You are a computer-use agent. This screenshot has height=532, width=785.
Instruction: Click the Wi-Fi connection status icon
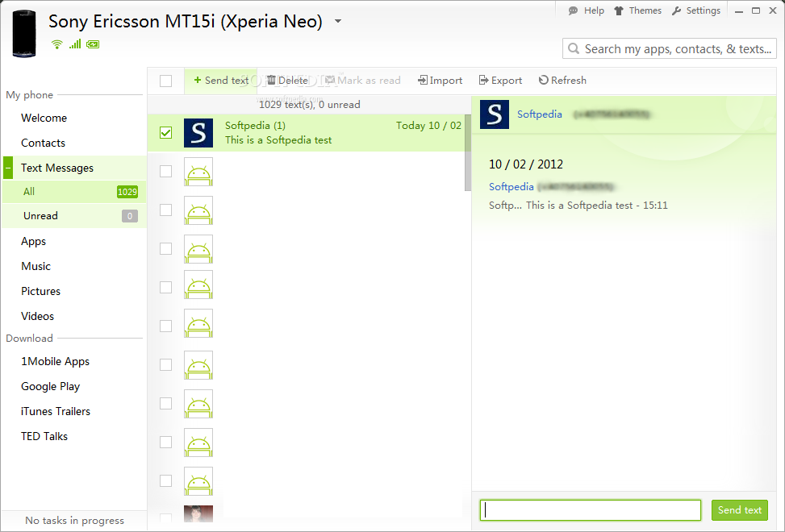click(x=57, y=44)
